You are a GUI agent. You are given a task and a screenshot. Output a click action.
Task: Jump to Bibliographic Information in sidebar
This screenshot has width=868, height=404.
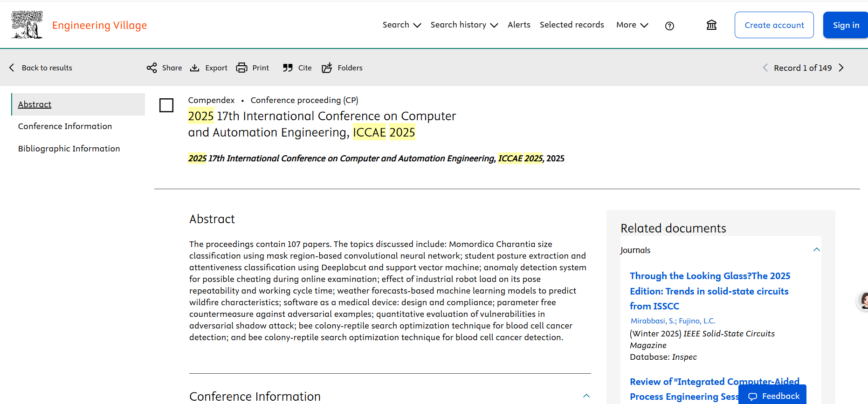pos(69,149)
